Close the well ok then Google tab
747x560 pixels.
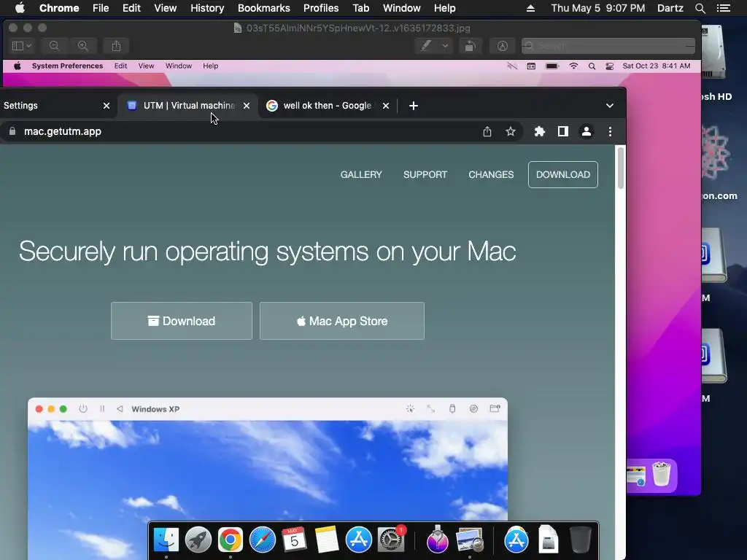pos(386,106)
